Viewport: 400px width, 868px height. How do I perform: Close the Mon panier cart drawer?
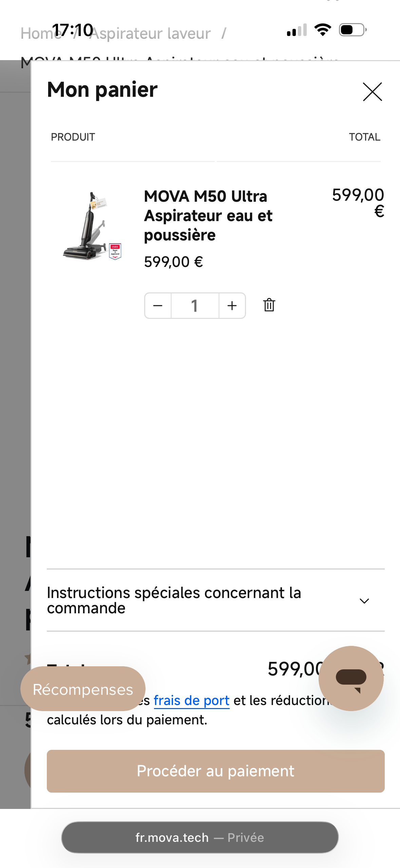pyautogui.click(x=372, y=92)
